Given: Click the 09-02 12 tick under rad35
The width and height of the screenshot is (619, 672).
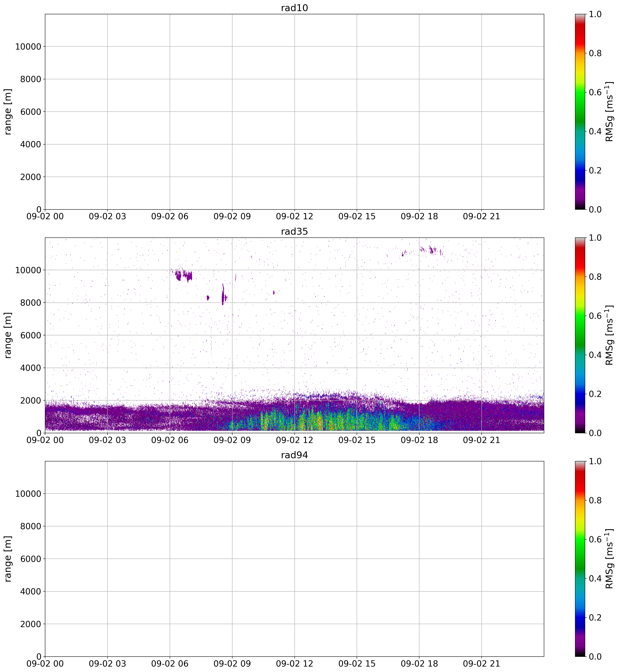Looking at the screenshot, I should (x=294, y=440).
